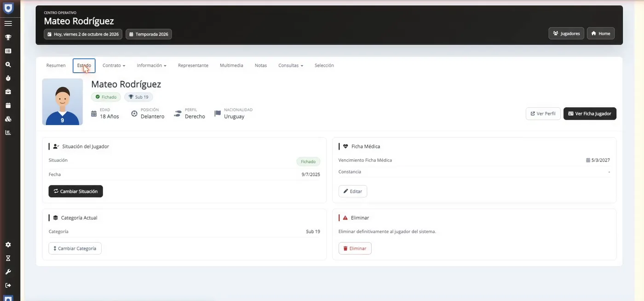The width and height of the screenshot is (644, 301).
Task: Open the hamburger menu in the sidebar
Action: tap(8, 23)
